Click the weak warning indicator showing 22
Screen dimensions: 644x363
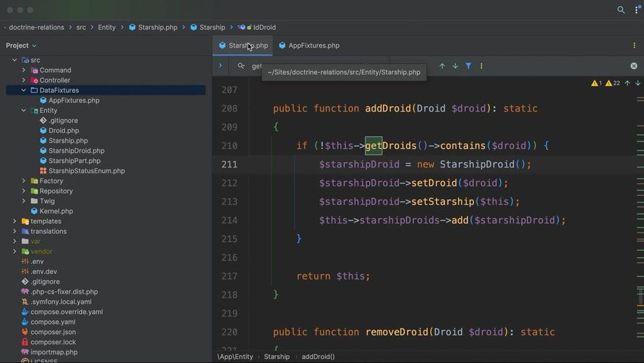(x=613, y=83)
